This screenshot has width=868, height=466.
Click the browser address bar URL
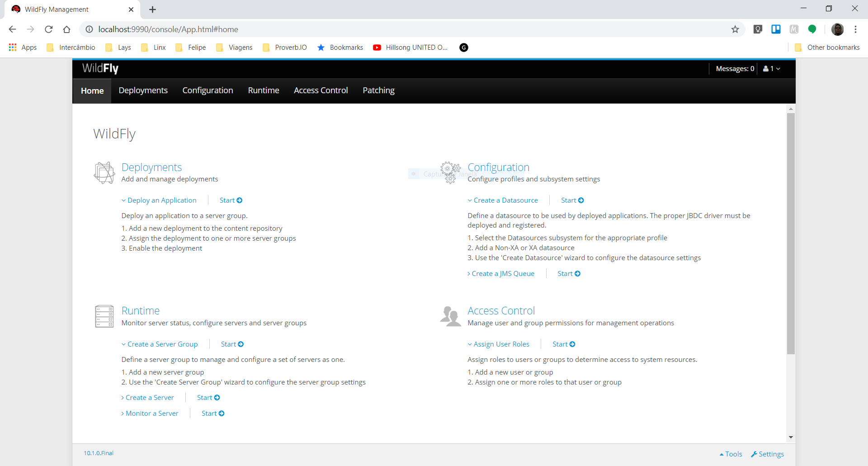point(168,29)
